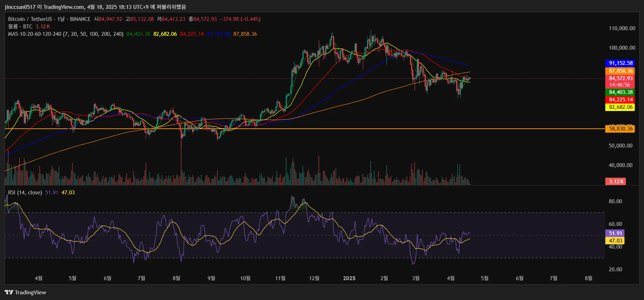Click the 11월 marker on the time axis
This screenshot has height=300, width=644.
(x=280, y=278)
